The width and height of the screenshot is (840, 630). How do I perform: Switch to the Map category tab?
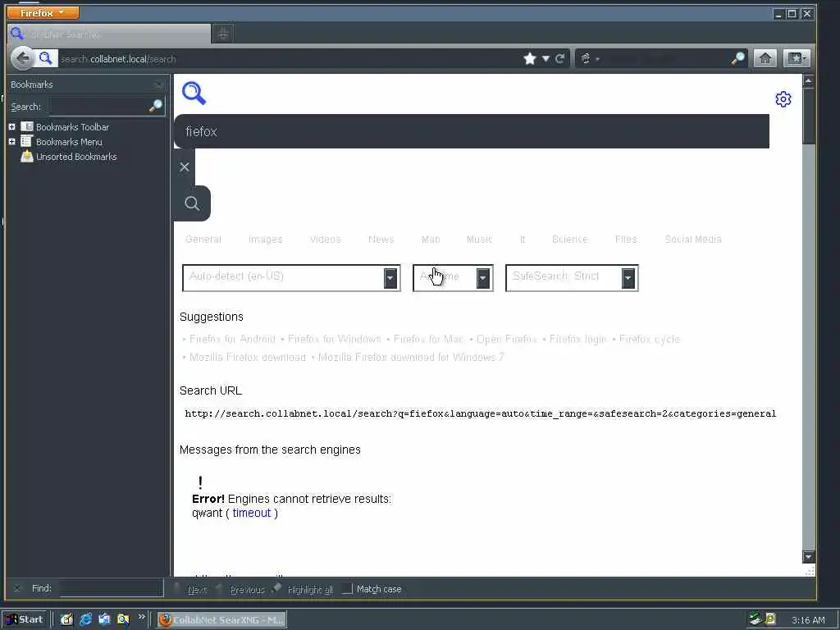[431, 240]
